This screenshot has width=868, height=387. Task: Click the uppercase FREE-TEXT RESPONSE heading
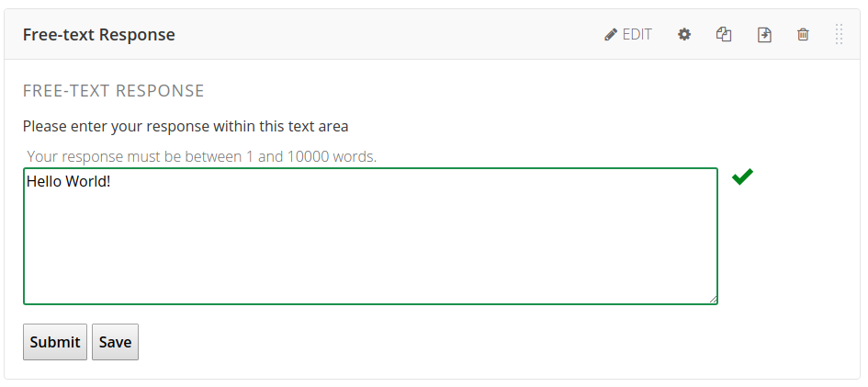click(113, 91)
